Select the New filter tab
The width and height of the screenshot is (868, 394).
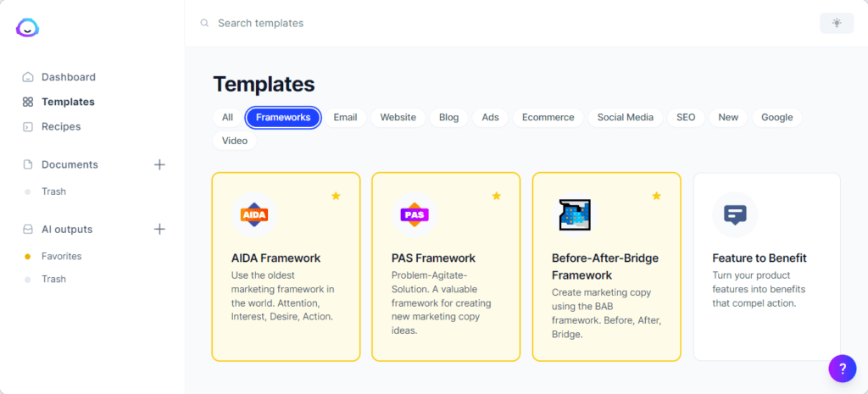[728, 117]
